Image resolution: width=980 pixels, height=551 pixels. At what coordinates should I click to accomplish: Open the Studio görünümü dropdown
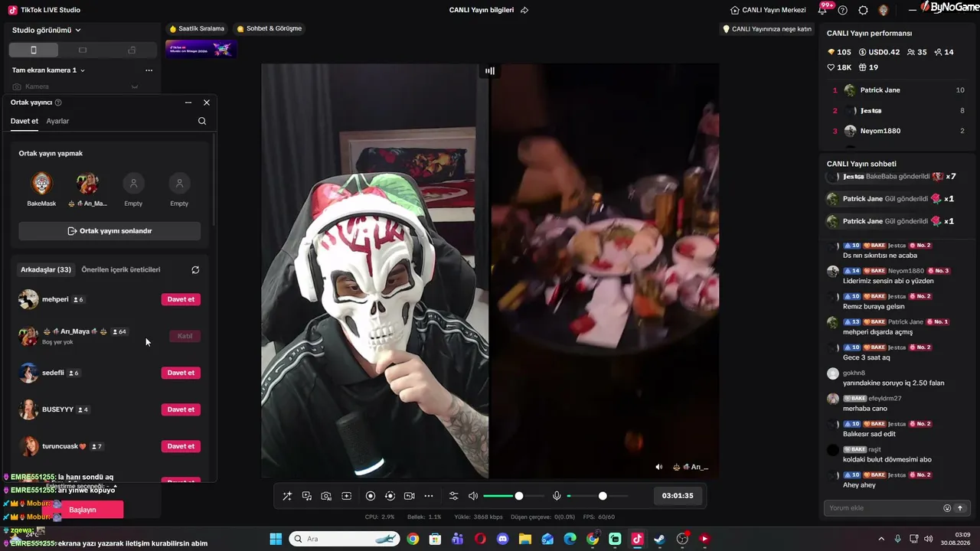coord(47,30)
